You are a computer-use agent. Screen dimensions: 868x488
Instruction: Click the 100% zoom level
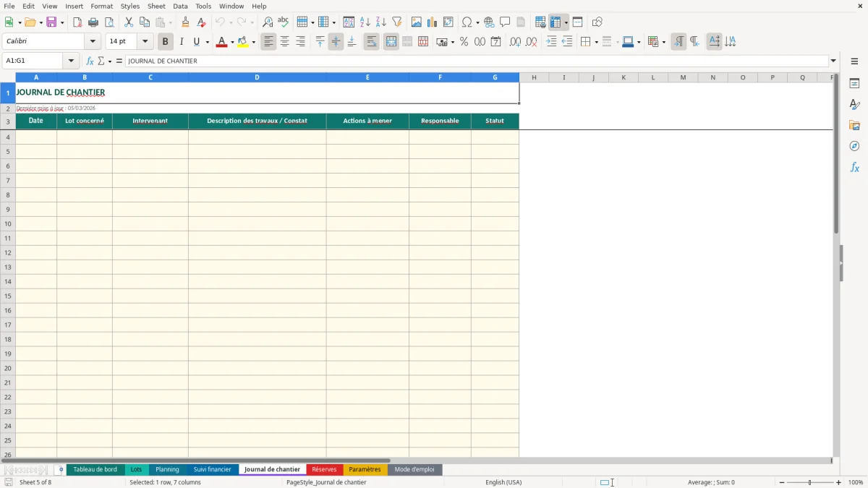(856, 482)
